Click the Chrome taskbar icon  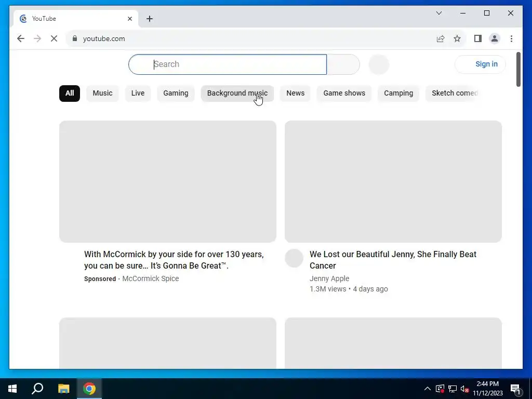[89, 389]
